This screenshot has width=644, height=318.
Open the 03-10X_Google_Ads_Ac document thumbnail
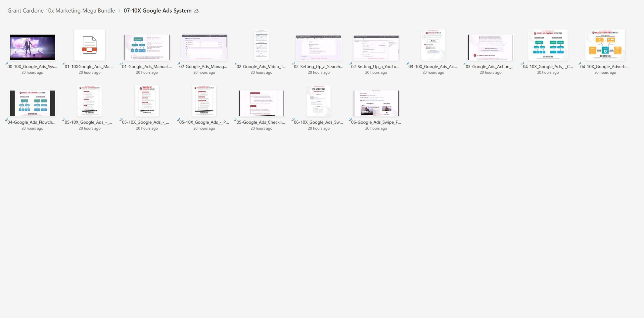(x=433, y=45)
